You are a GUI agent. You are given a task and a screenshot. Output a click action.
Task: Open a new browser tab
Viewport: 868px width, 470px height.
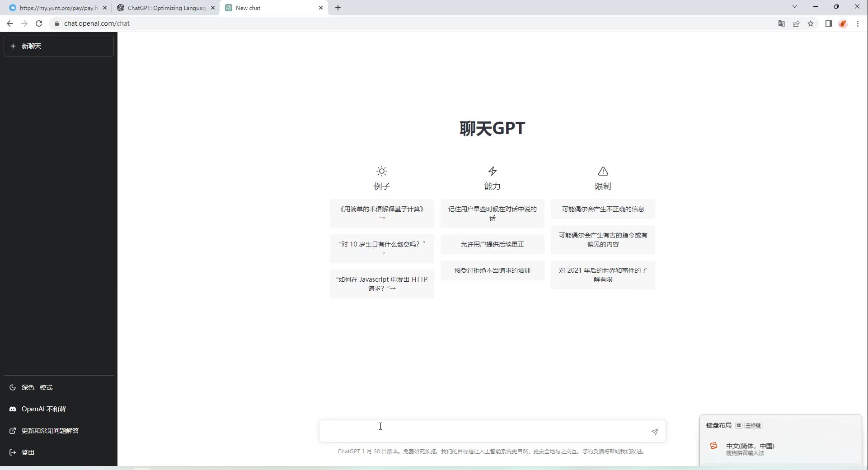pos(338,8)
